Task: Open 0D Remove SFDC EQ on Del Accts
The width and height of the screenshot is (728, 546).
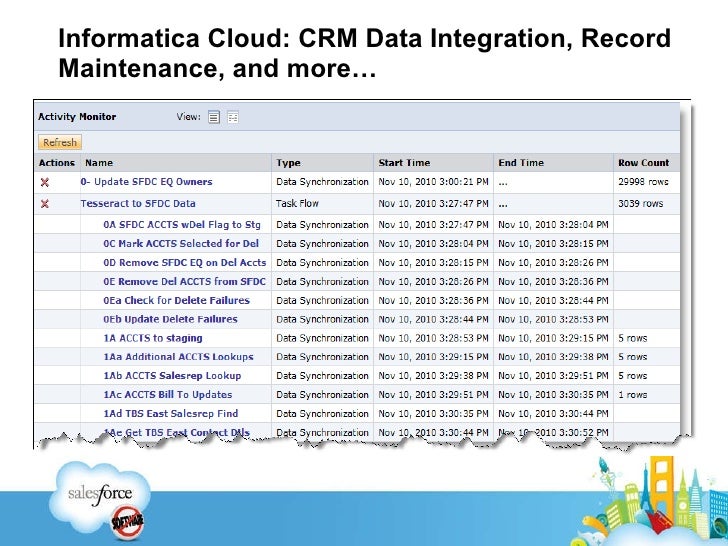Action: coord(185,263)
